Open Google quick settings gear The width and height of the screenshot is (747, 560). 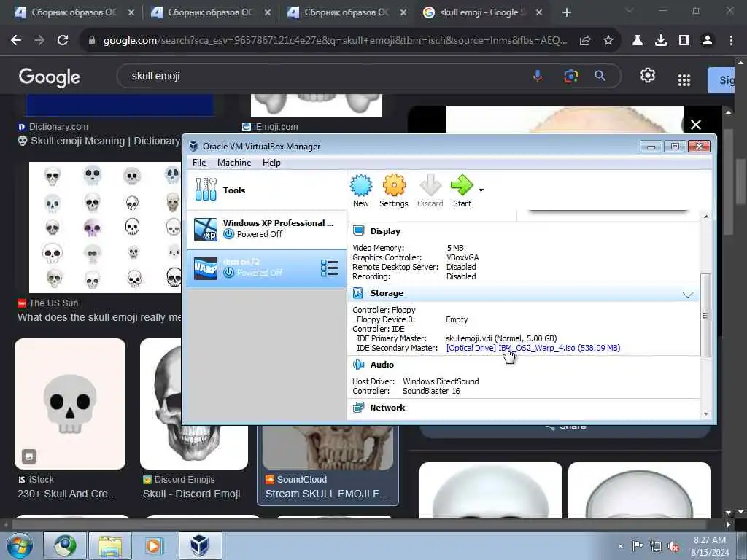(x=648, y=75)
